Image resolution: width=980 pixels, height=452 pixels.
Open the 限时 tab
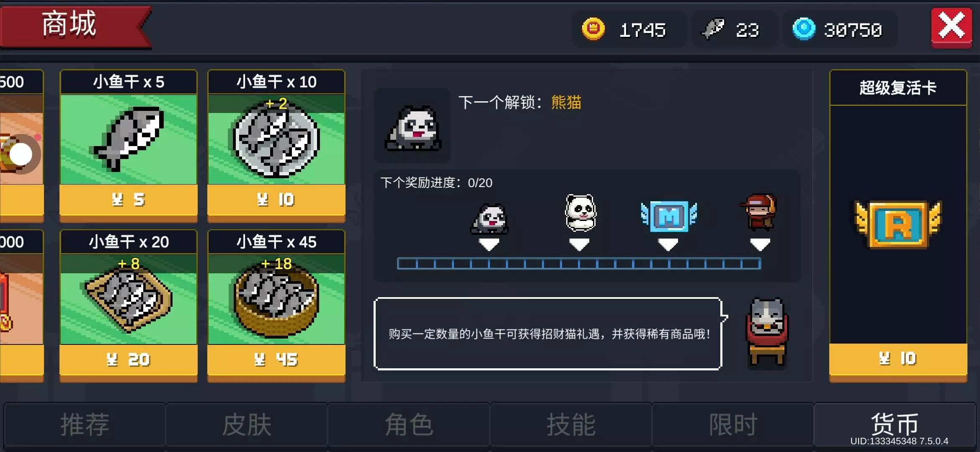point(733,425)
